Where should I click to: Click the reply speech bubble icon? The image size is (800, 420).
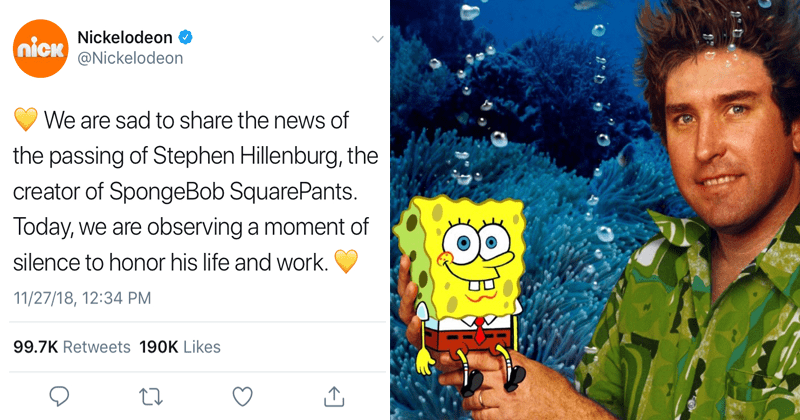click(x=59, y=396)
